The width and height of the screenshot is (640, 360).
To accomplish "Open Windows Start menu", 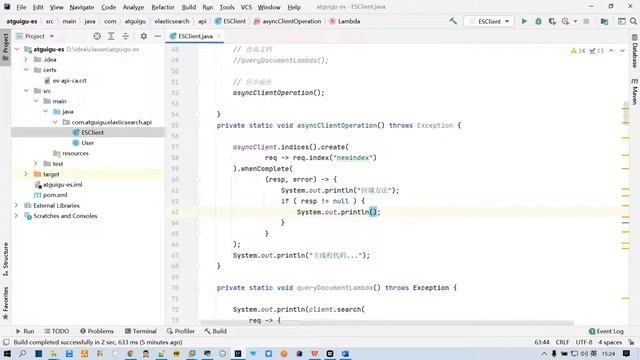I will pyautogui.click(x=7, y=353).
